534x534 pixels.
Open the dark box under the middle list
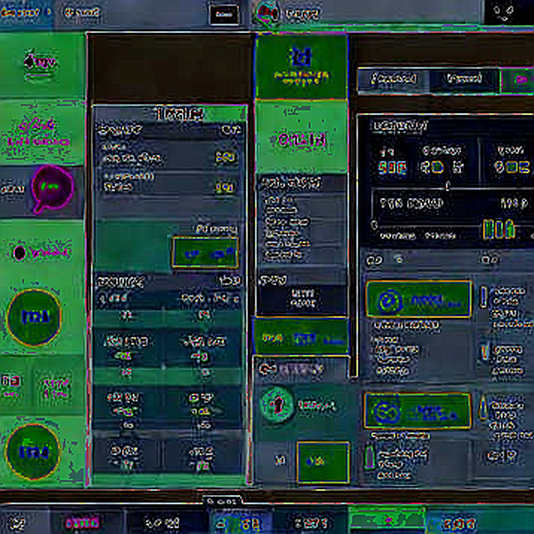[302, 298]
